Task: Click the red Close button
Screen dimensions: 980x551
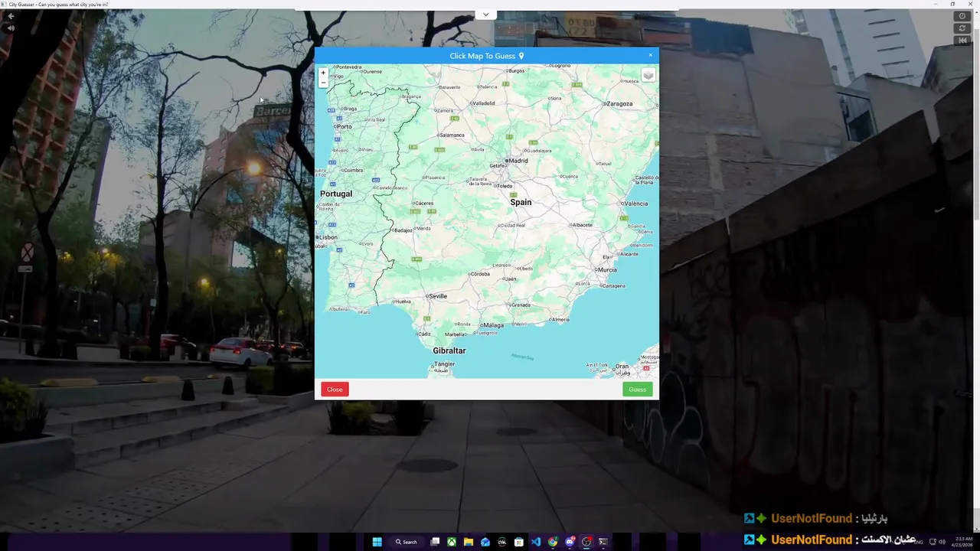Action: point(335,390)
